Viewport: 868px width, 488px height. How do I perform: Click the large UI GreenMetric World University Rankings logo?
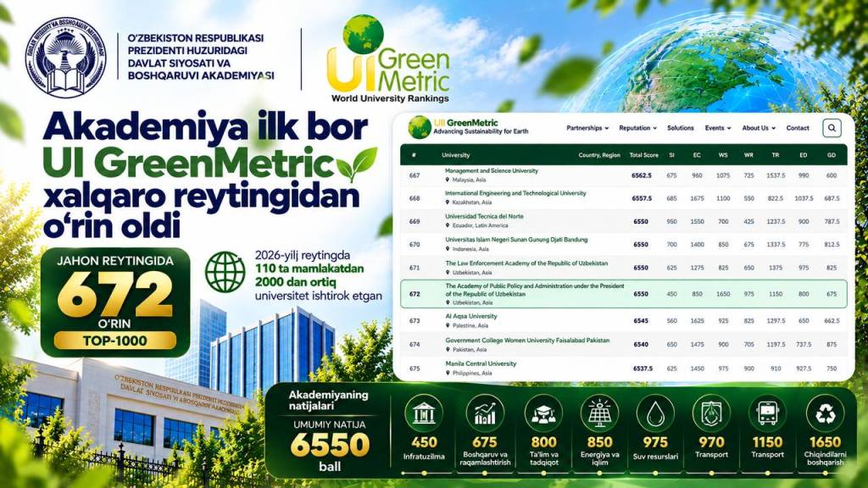pos(390,59)
